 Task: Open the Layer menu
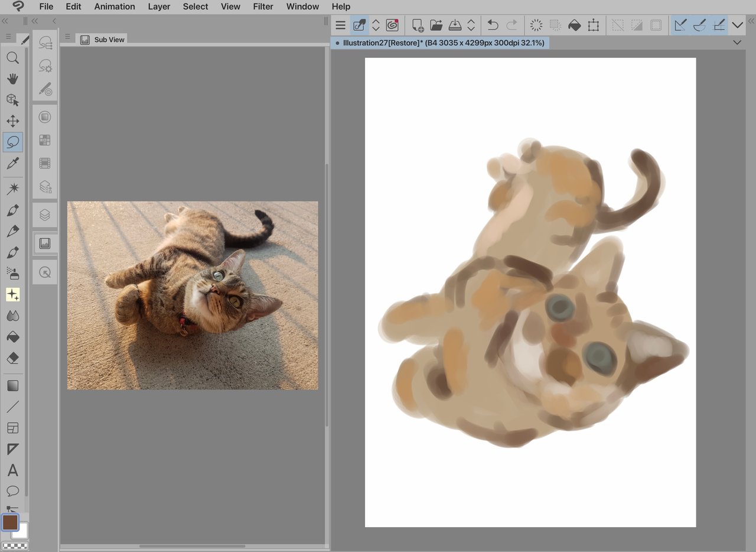[159, 7]
